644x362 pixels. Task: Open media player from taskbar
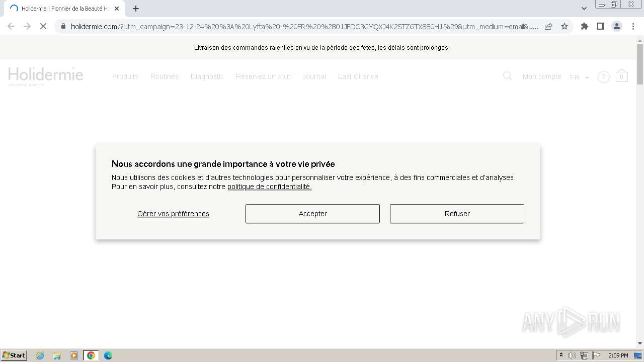point(74,355)
